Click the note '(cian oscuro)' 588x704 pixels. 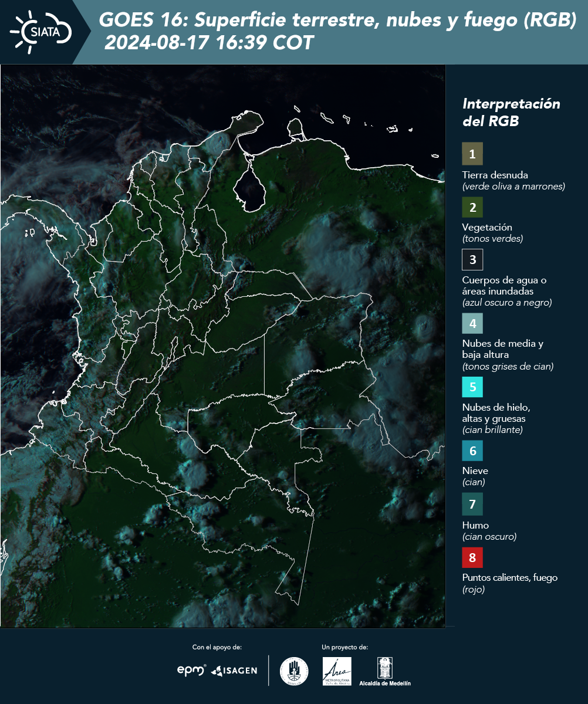point(489,537)
